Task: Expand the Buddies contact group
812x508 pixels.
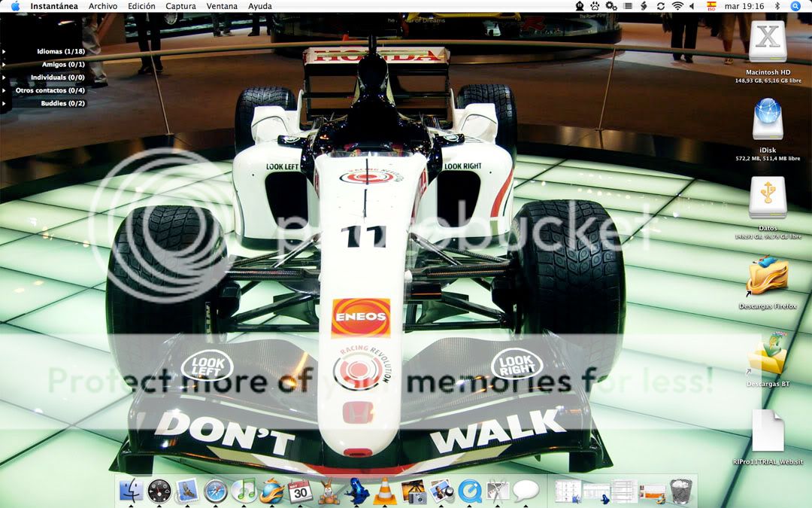Action: pos(5,103)
